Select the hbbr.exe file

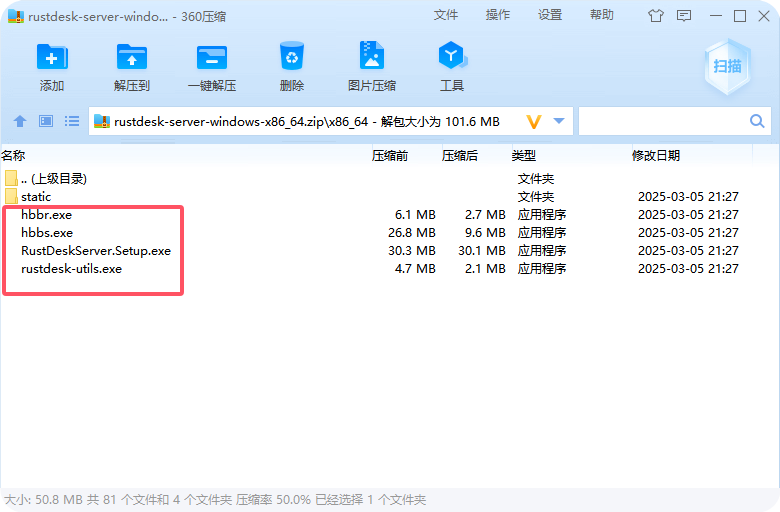pyautogui.click(x=46, y=214)
